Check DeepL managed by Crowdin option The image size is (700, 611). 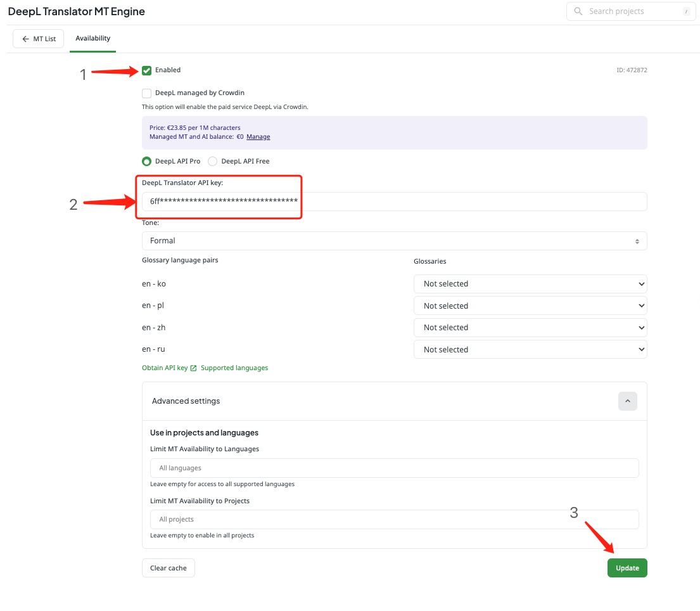(x=146, y=93)
